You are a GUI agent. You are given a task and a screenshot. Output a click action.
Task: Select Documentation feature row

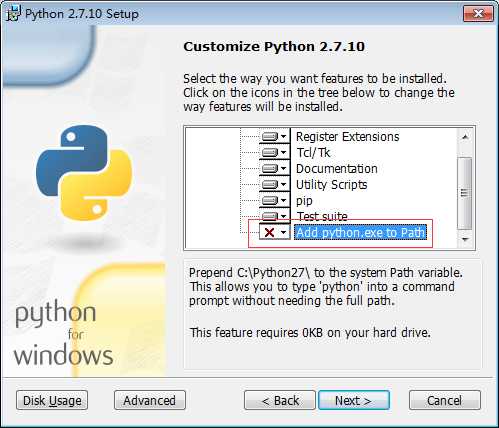coord(337,169)
